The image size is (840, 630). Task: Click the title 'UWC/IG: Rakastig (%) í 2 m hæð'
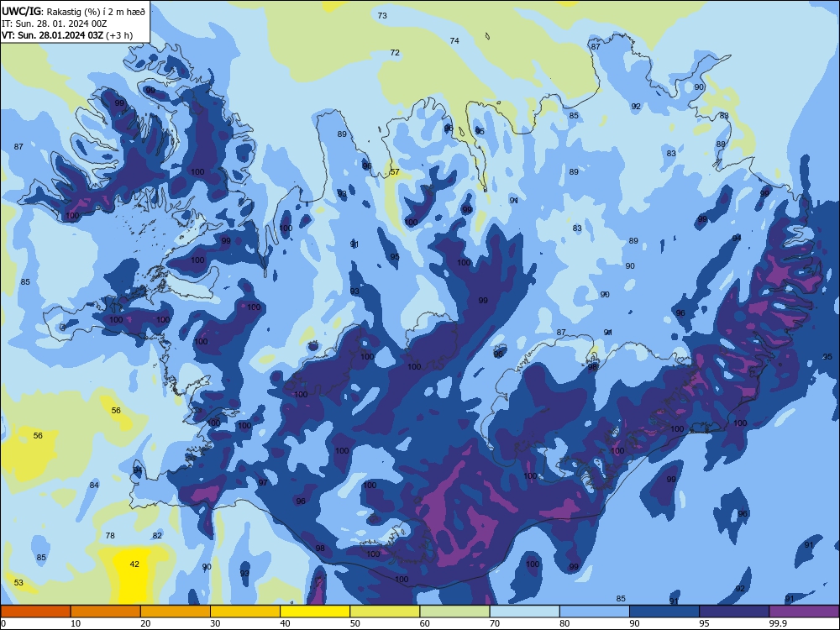pyautogui.click(x=73, y=12)
